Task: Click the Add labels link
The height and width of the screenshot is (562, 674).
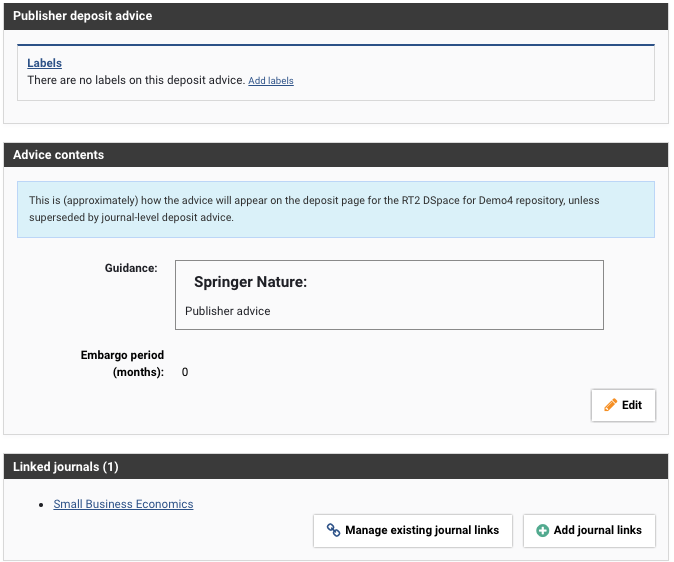Action: pyautogui.click(x=270, y=80)
